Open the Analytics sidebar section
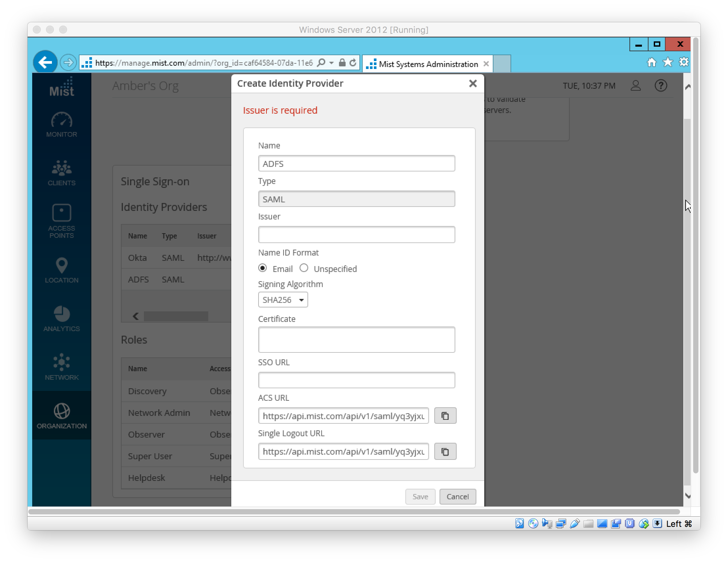728x563 pixels. [62, 319]
